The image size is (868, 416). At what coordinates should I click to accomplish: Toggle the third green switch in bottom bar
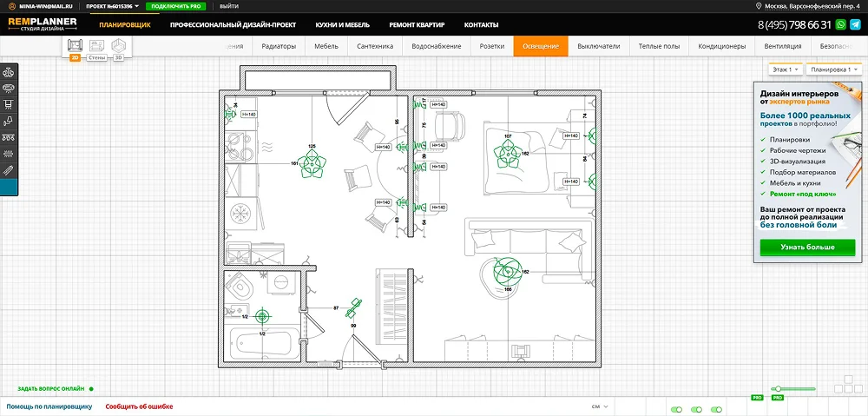pyautogui.click(x=716, y=408)
